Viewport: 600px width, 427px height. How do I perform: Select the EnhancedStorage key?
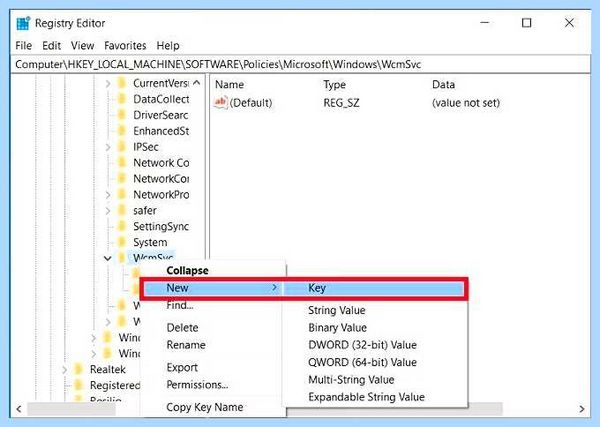tap(161, 131)
